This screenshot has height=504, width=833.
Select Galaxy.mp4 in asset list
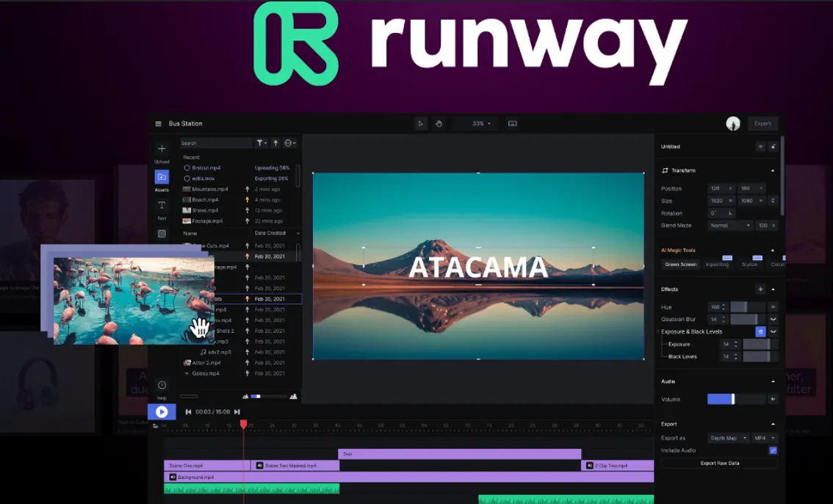click(206, 373)
